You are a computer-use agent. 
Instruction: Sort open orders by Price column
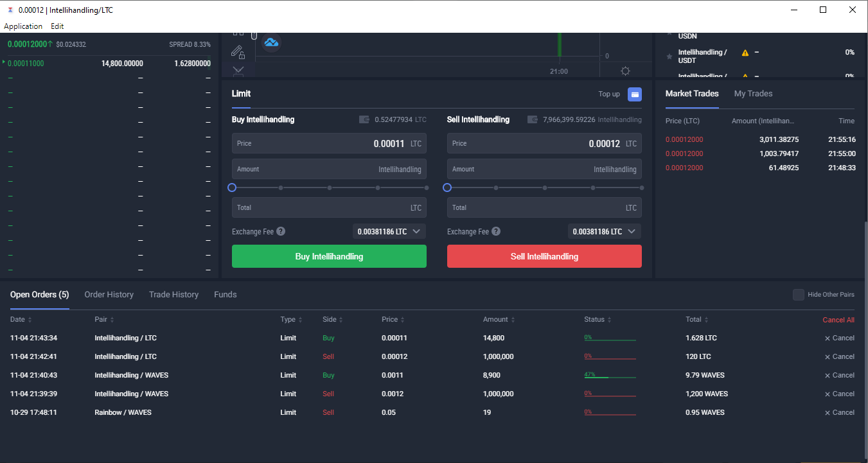coord(393,320)
